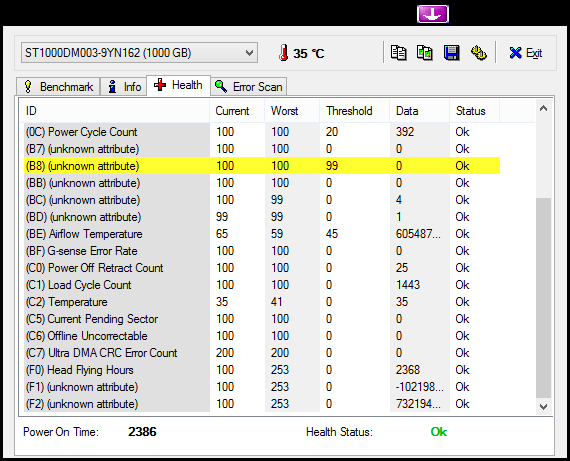Click worst value 41 in Temperature row
The height and width of the screenshot is (461, 570).
click(x=277, y=302)
